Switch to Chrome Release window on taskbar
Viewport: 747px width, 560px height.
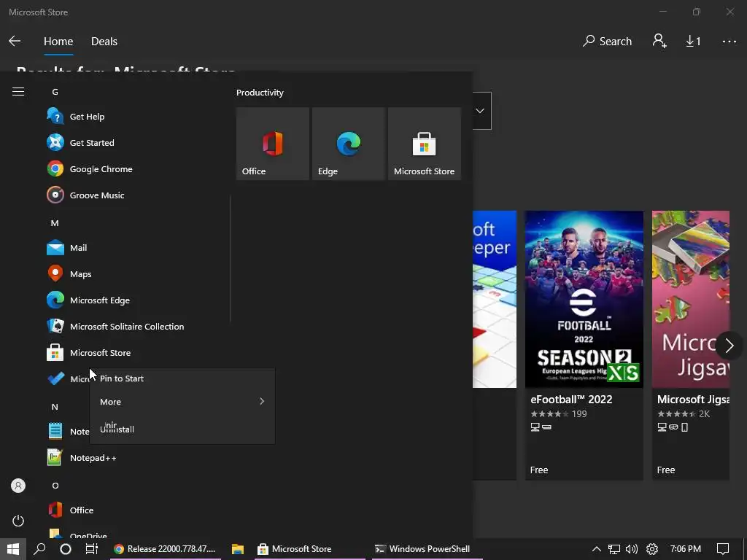[x=166, y=549]
